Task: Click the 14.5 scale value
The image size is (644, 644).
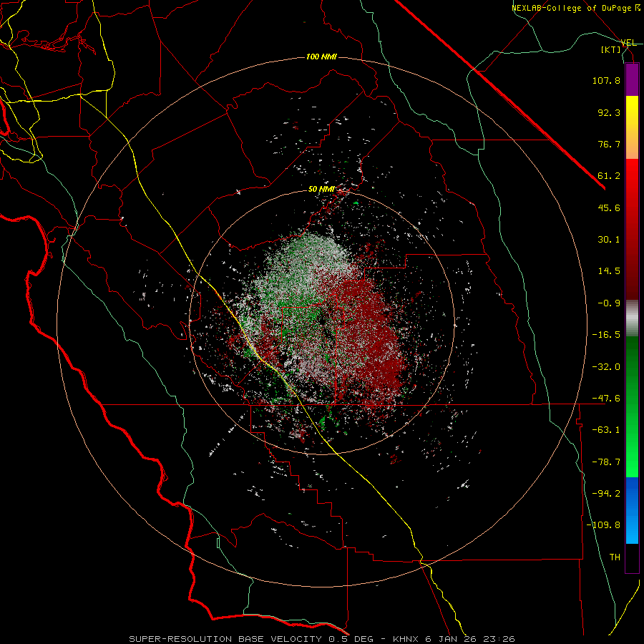Action: [x=609, y=271]
